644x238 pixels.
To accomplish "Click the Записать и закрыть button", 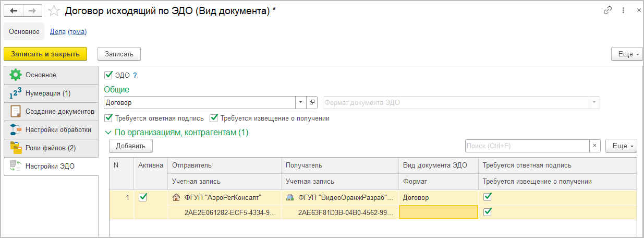I will [45, 54].
